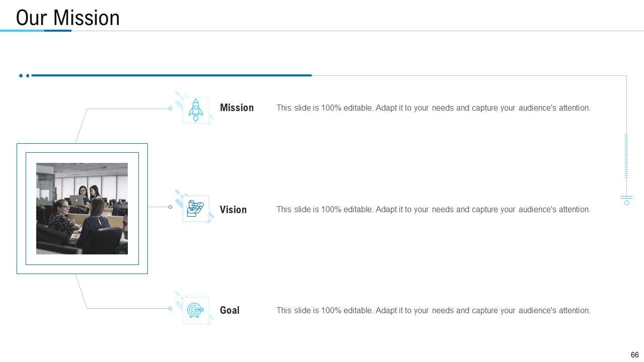This screenshot has width=644, height=362.
Task: Click the 'Our Mission' slide title
Action: pos(68,18)
